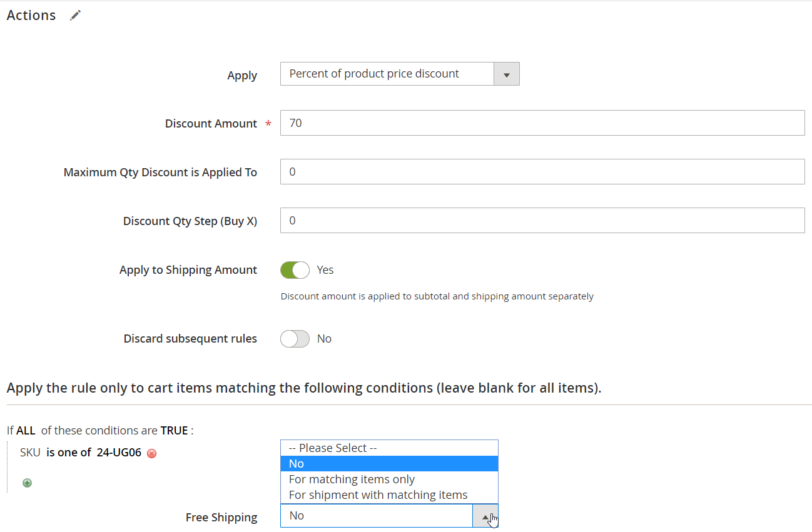Click the pencil edit icon beside Actions

(76, 16)
